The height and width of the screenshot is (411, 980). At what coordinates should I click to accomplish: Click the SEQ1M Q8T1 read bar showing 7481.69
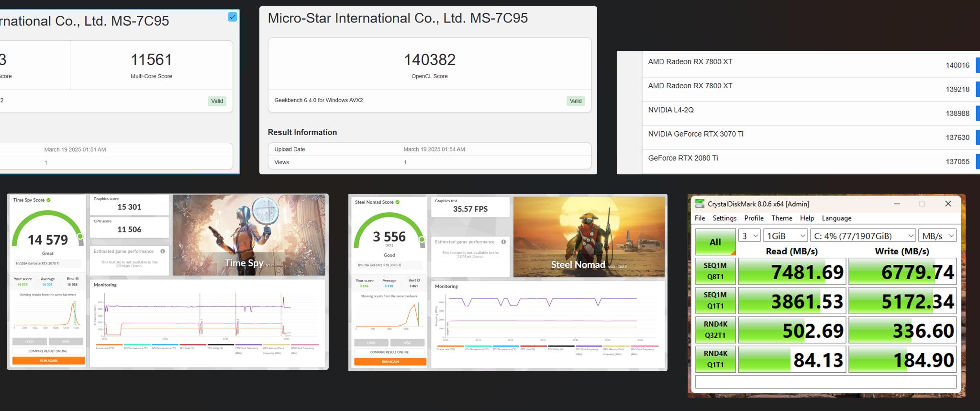[x=792, y=272]
